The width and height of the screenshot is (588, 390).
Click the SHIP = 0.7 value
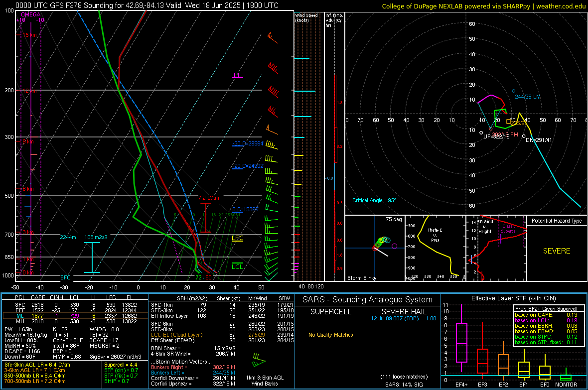[117, 381]
